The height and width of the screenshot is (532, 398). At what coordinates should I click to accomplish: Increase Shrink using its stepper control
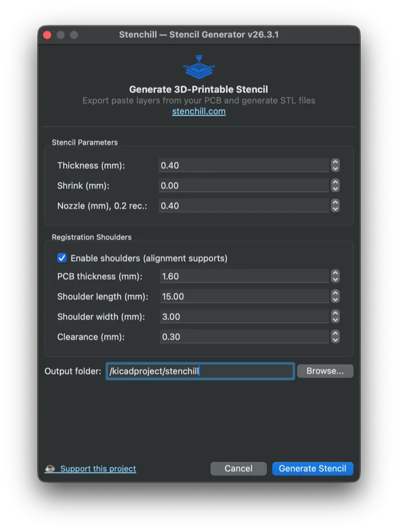tap(335, 182)
